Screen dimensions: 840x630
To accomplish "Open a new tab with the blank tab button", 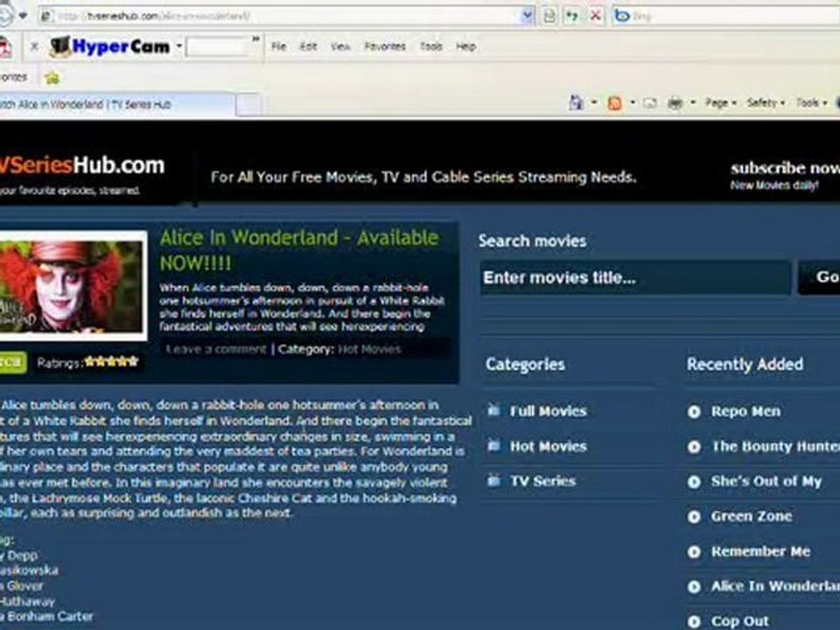I will point(248,104).
